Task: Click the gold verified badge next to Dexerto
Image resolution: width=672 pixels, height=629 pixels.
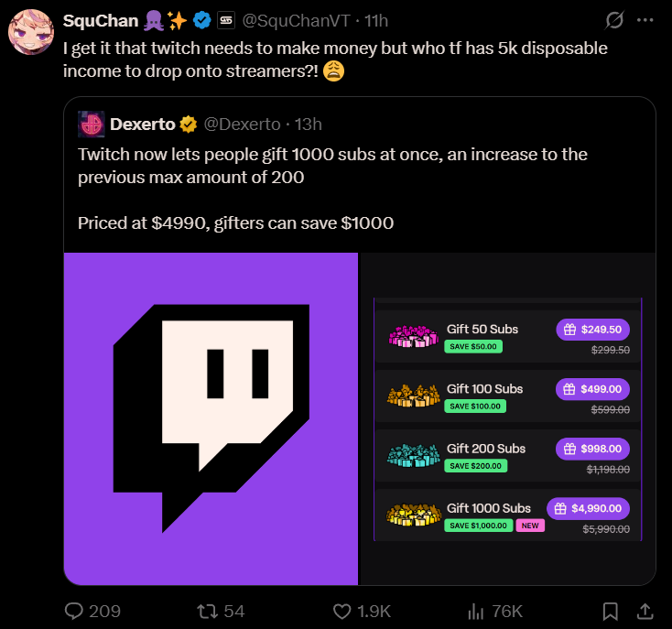Action: (189, 124)
